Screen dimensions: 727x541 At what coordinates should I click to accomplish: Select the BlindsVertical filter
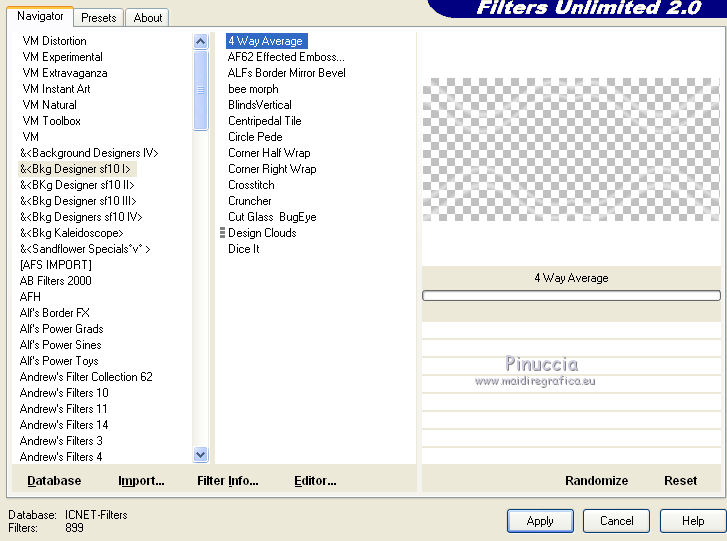(x=260, y=105)
